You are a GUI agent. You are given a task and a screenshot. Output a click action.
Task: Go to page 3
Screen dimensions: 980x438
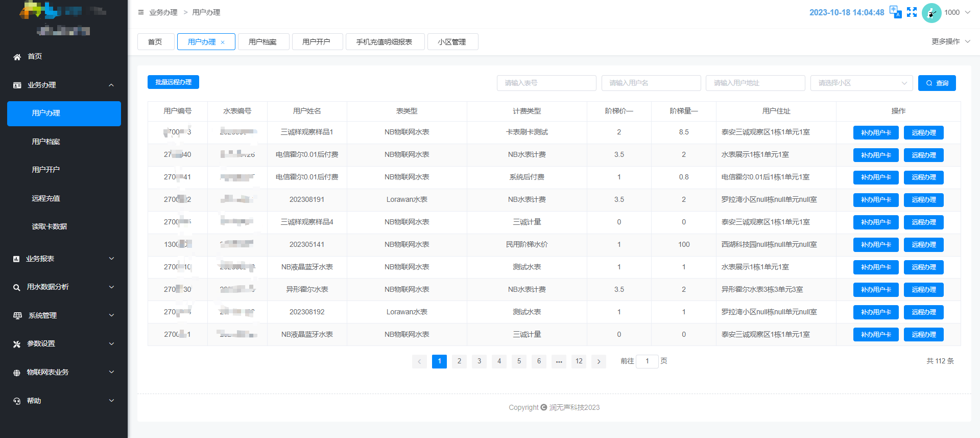click(479, 361)
